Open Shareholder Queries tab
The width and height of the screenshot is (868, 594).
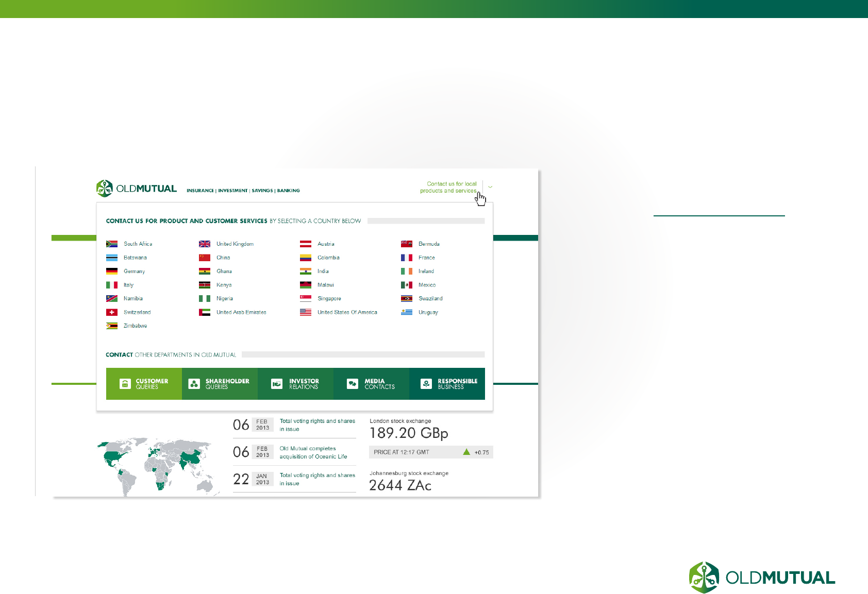[220, 384]
